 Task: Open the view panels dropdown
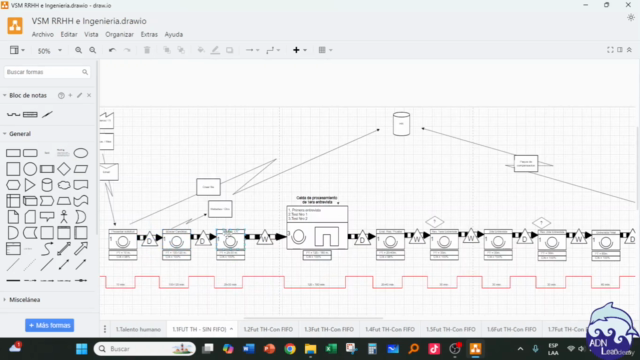tap(17, 50)
